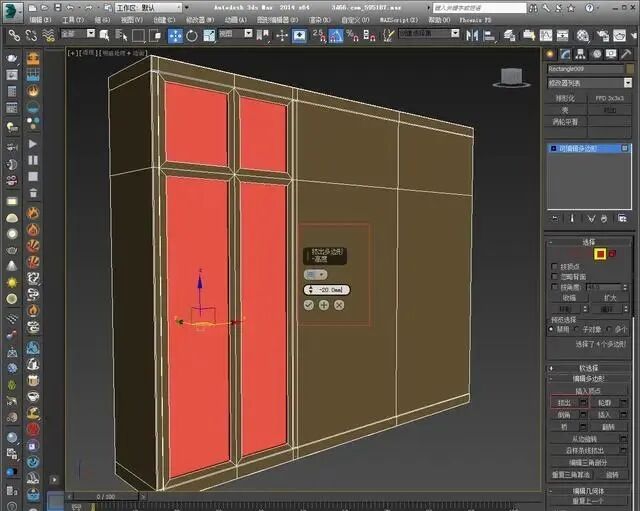Click the Pin Stack icon under modifier stack
This screenshot has height=511, width=640.
click(x=555, y=219)
